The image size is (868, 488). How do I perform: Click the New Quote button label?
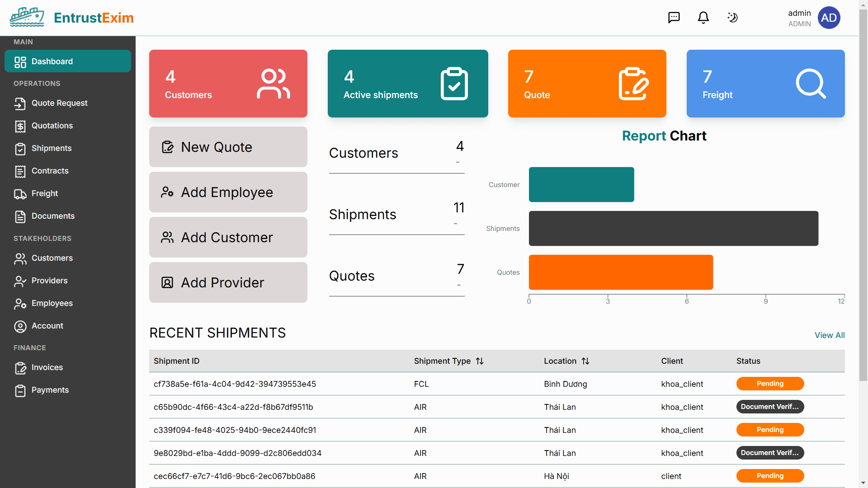pyautogui.click(x=217, y=147)
